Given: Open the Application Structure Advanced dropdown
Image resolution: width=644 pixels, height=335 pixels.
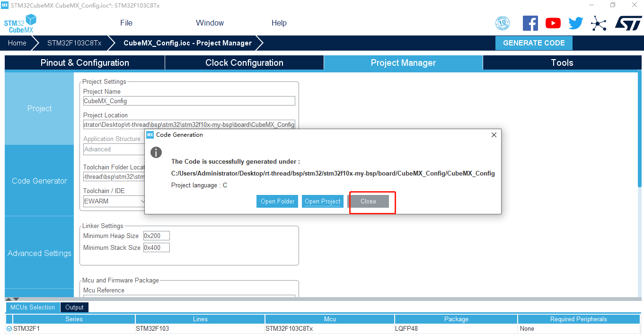Looking at the screenshot, I should tap(114, 149).
